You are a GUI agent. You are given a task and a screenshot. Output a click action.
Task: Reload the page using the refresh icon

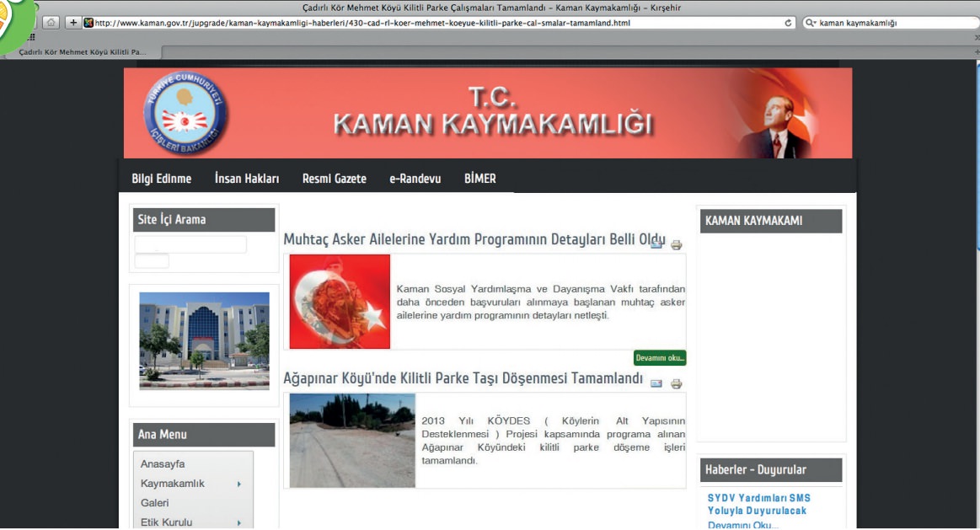[x=789, y=23]
